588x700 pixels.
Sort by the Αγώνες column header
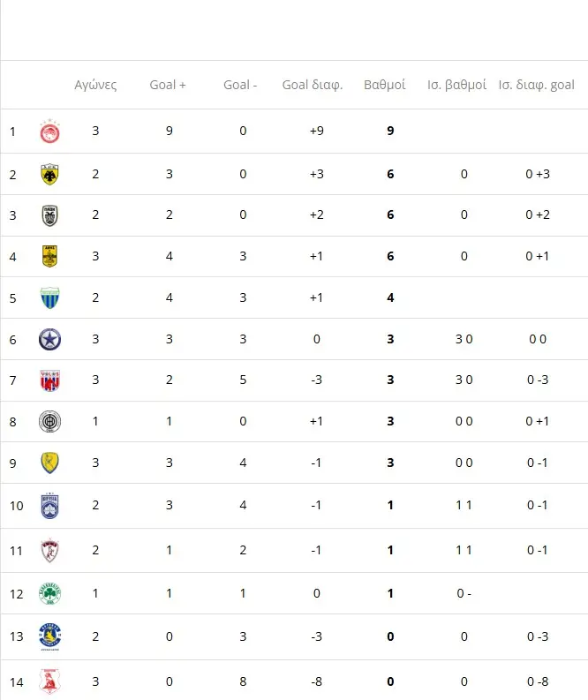coord(95,85)
